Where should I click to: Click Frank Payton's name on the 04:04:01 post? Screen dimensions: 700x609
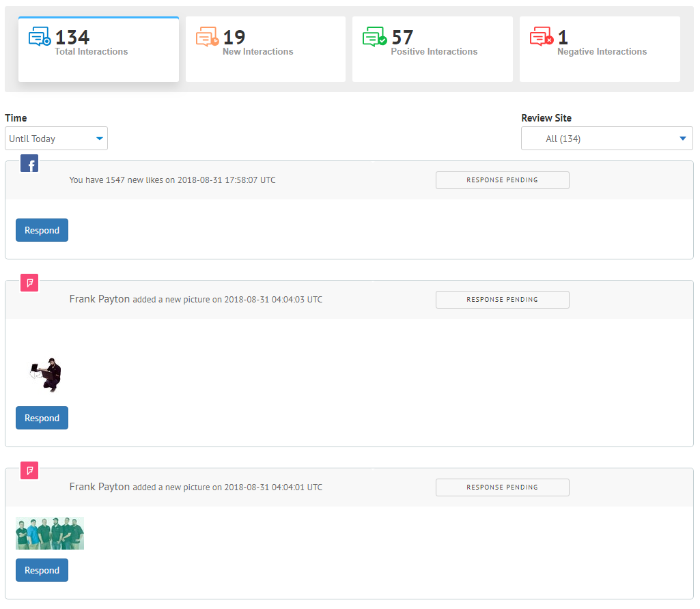[100, 487]
